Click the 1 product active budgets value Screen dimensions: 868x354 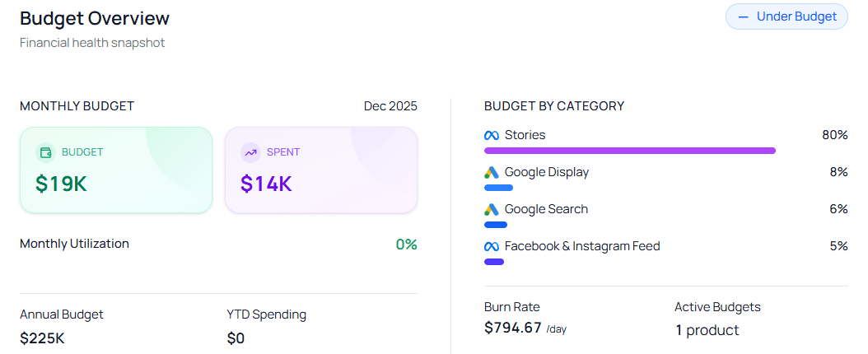click(707, 330)
